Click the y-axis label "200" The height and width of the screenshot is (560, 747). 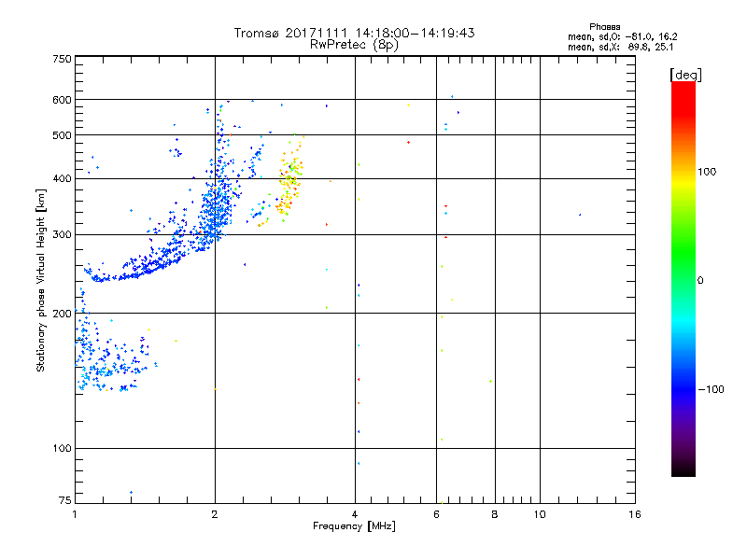point(62,314)
